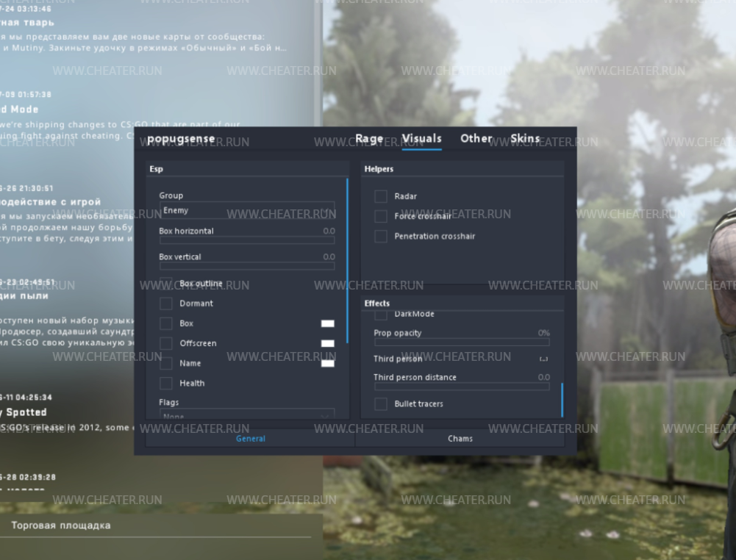Click the popugsense menu title
Viewport: 736px width, 560px height.
[181, 140]
